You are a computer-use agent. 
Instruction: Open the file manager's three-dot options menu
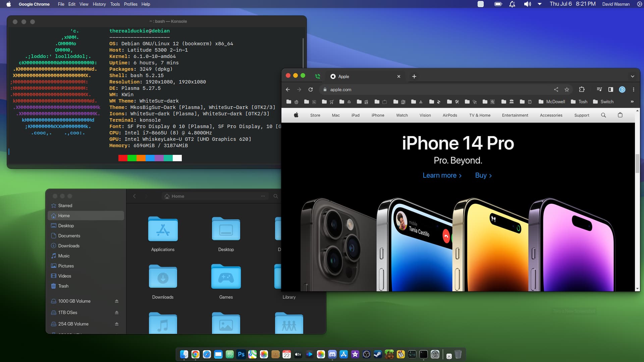(263, 196)
